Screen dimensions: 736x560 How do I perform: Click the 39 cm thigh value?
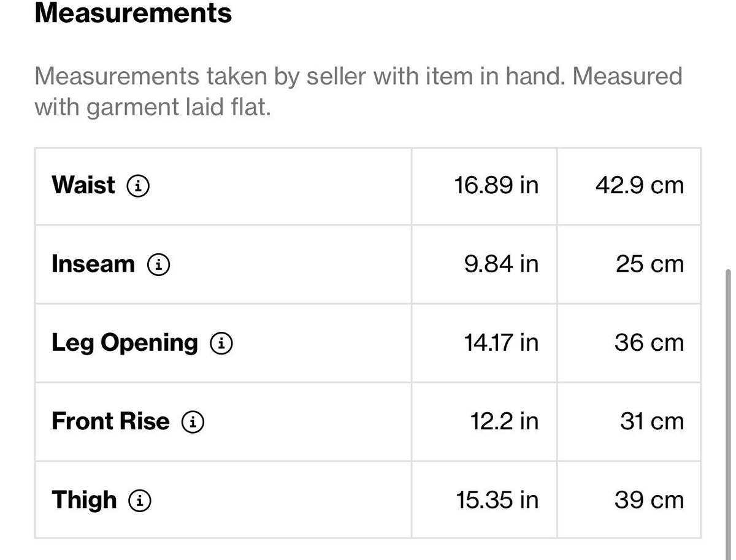[x=649, y=500]
